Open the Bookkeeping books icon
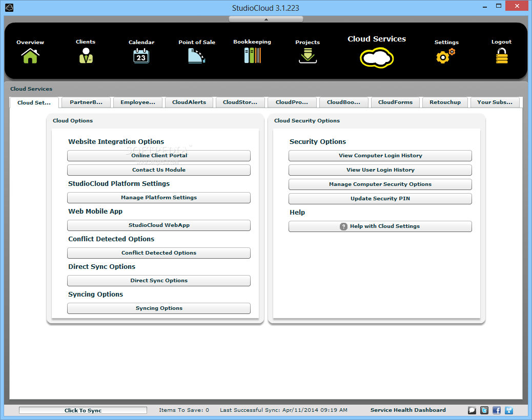This screenshot has height=420, width=532. [x=253, y=56]
